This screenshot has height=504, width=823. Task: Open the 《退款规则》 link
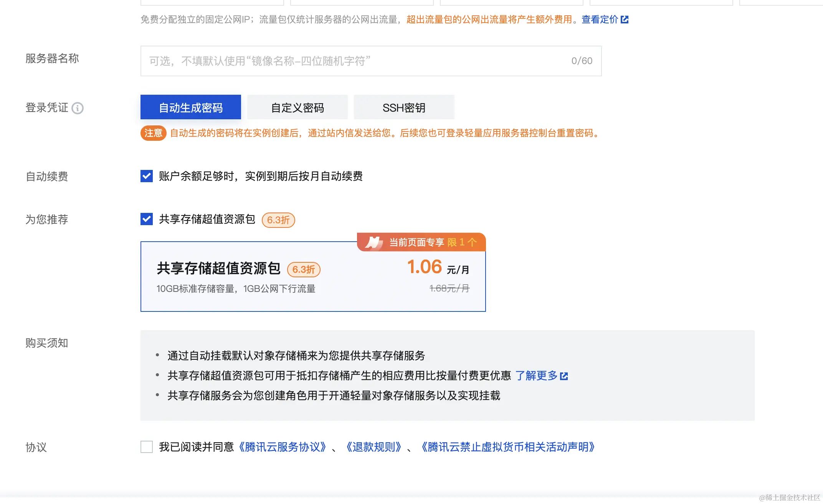(373, 447)
